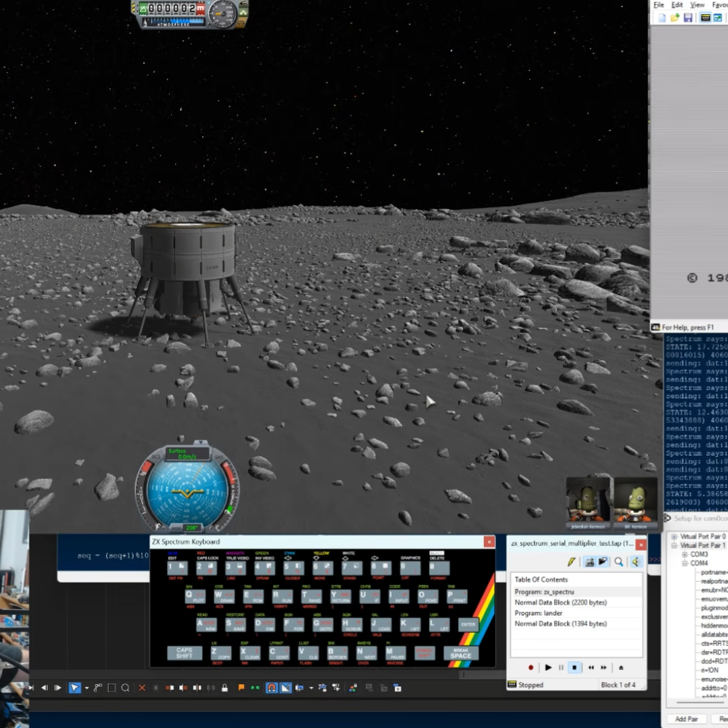Open the File menu of the emulator

(659, 5)
